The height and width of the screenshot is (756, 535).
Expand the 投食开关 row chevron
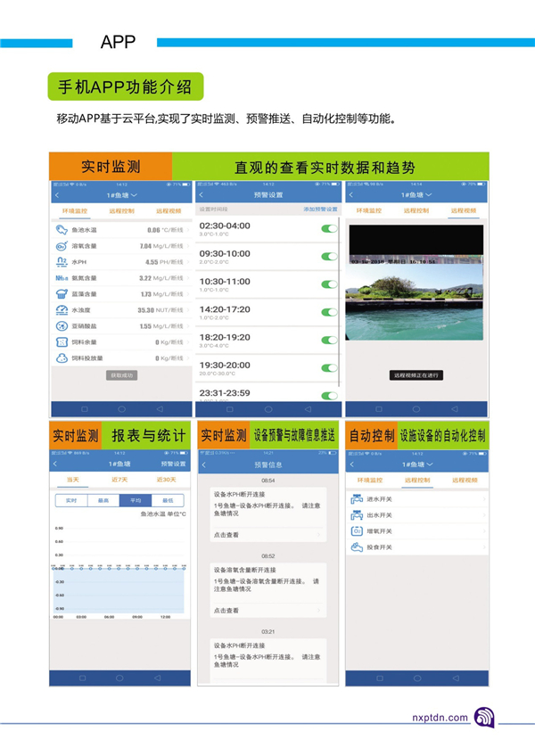pos(484,547)
